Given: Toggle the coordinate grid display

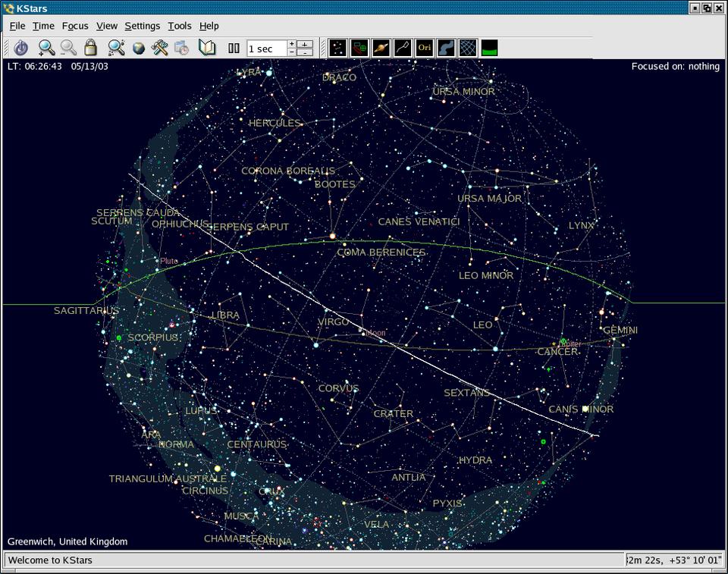Looking at the screenshot, I should 468,48.
